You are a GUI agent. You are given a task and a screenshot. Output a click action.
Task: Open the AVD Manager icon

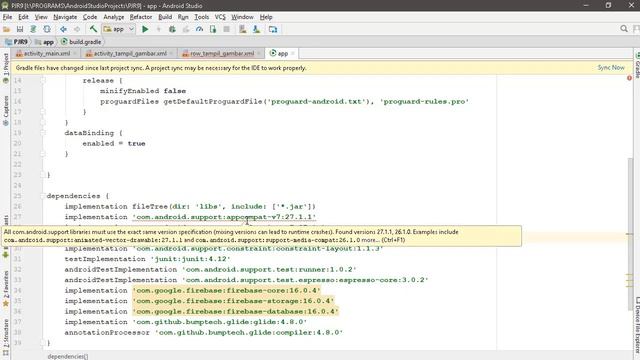tap(243, 29)
